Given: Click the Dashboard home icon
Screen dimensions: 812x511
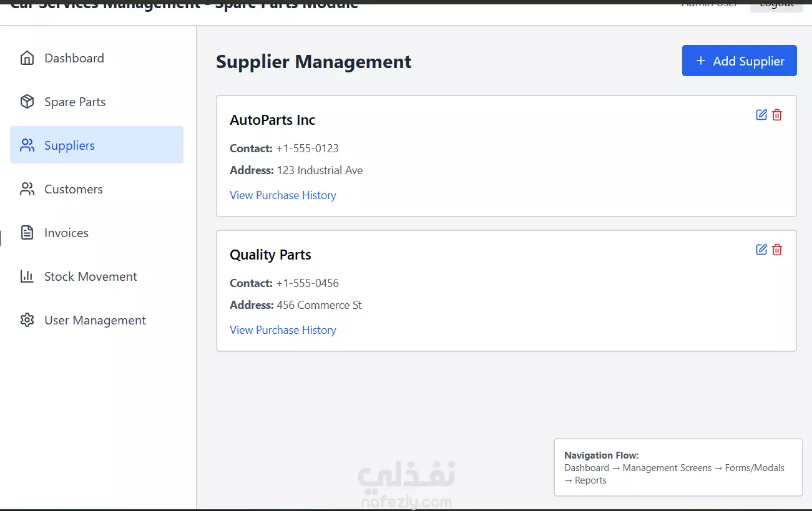Looking at the screenshot, I should (x=27, y=58).
